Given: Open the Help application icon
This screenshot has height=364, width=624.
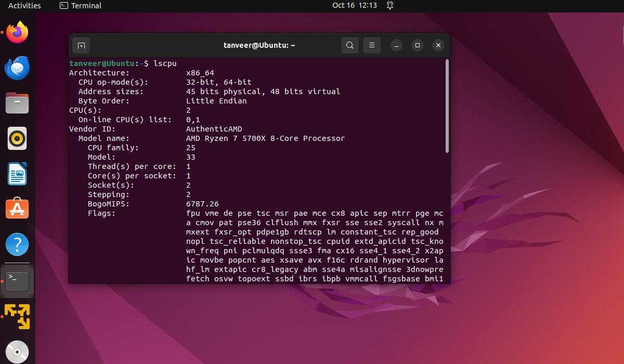Looking at the screenshot, I should (17, 244).
